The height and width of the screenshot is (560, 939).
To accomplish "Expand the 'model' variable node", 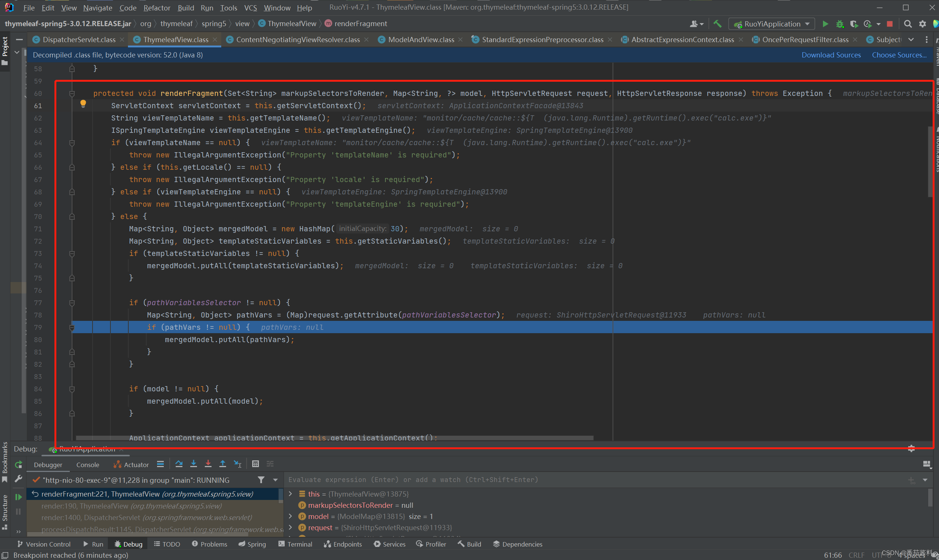I will (291, 516).
